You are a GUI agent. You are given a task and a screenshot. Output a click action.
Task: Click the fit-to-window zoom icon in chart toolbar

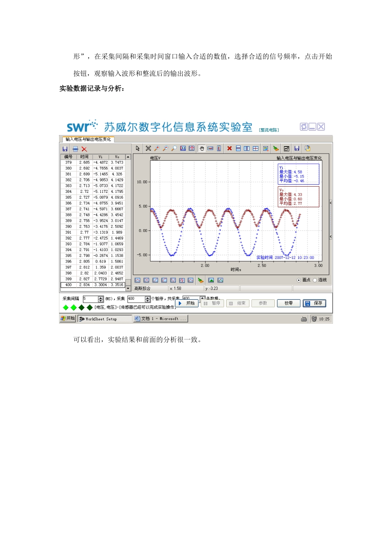[x=149, y=148]
